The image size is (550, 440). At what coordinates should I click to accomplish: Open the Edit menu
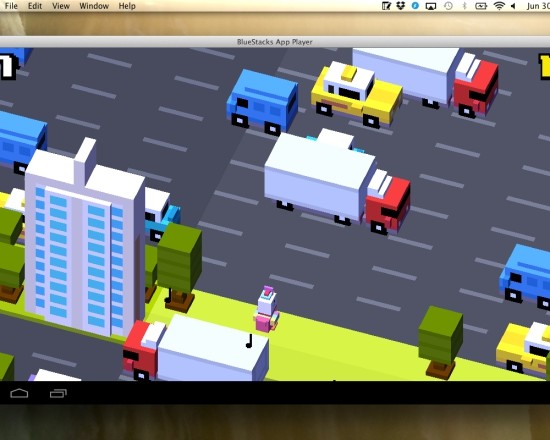[35, 6]
